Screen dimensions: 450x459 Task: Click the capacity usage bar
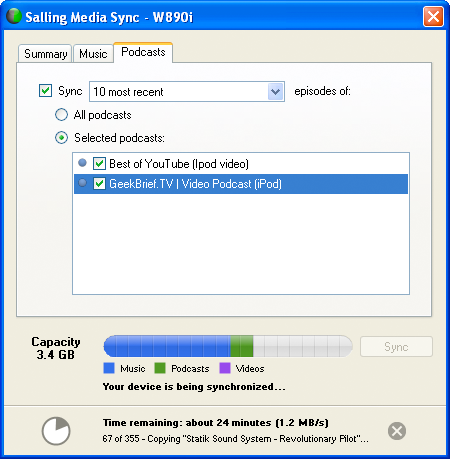pyautogui.click(x=228, y=346)
